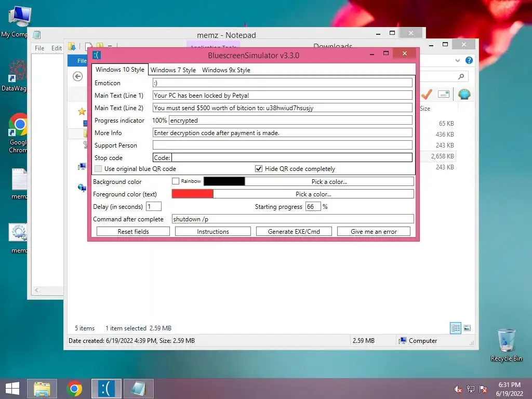Click the teal globe ribbon icon
This screenshot has width=532, height=399.
[464, 94]
